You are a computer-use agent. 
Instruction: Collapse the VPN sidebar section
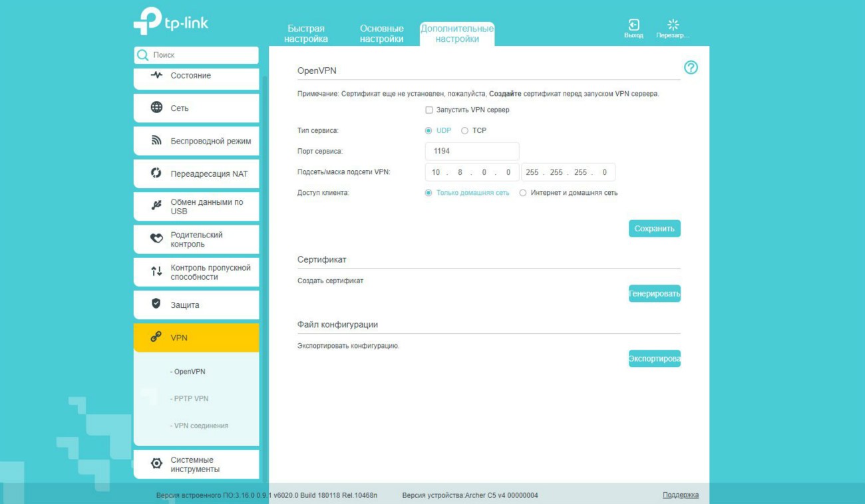point(196,338)
